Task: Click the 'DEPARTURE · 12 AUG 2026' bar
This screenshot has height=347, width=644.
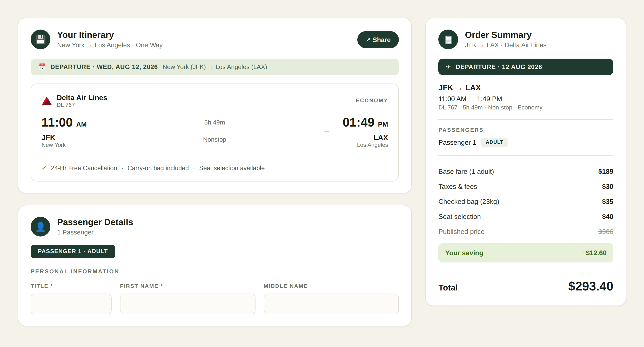Action: click(x=526, y=67)
